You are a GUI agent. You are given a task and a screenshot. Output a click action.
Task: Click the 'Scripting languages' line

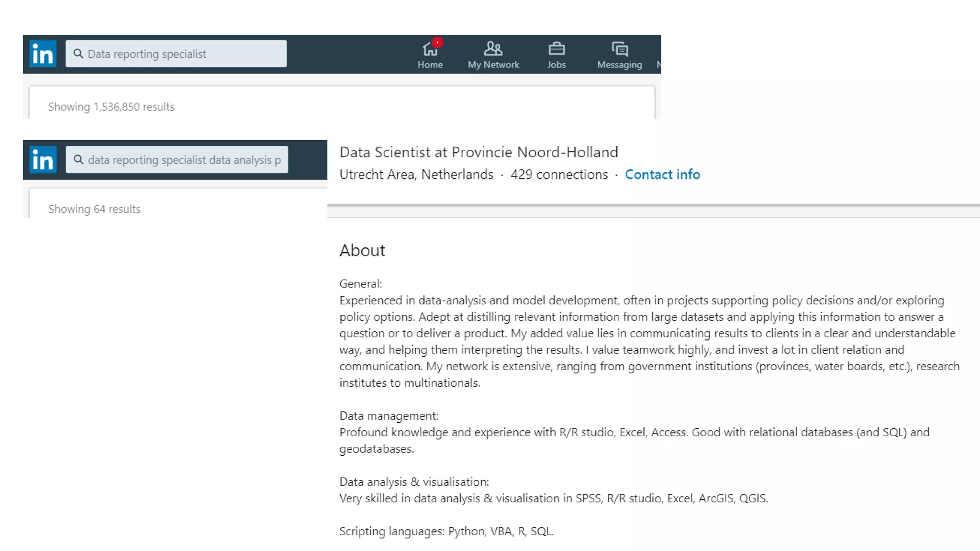[446, 531]
